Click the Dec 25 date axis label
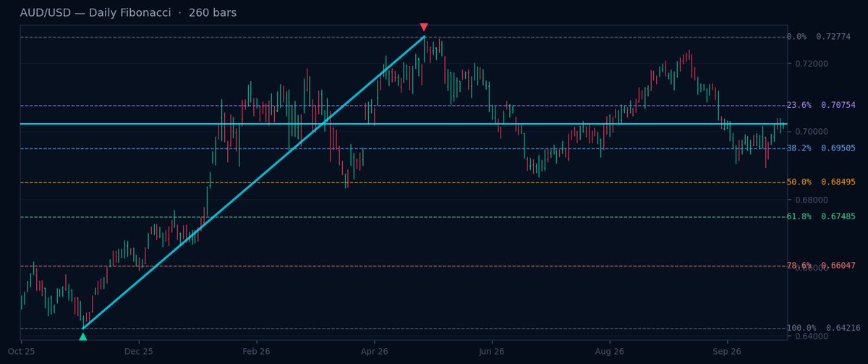 coord(139,352)
